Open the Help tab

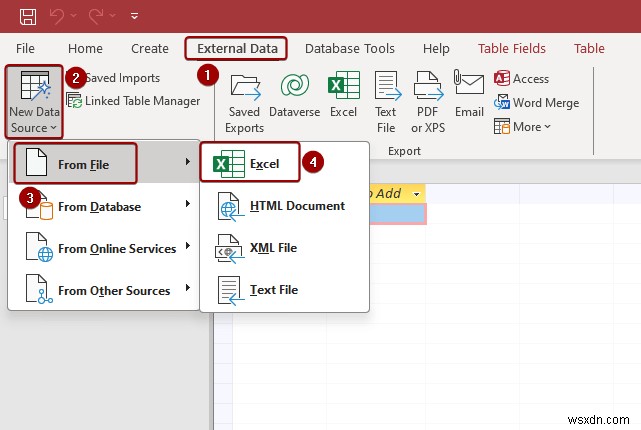coord(436,49)
